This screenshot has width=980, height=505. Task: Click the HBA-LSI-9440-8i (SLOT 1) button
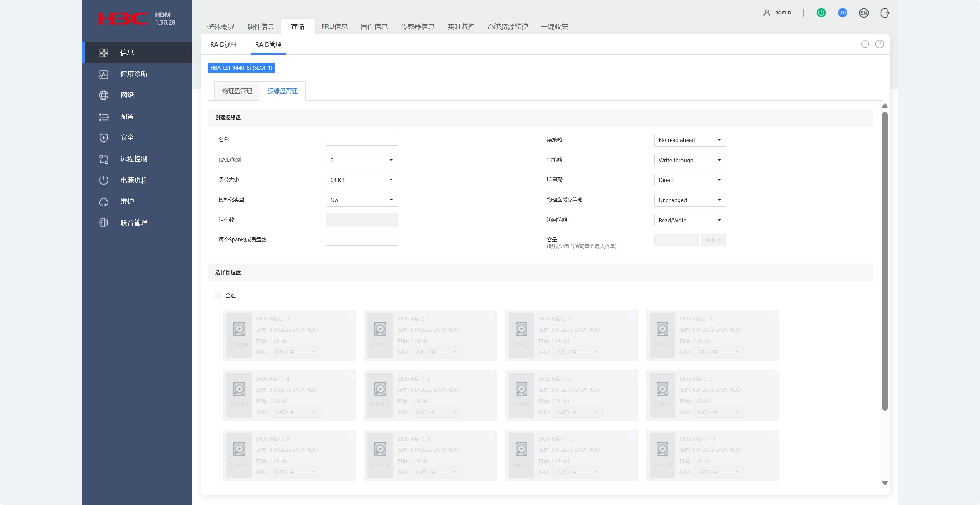241,68
